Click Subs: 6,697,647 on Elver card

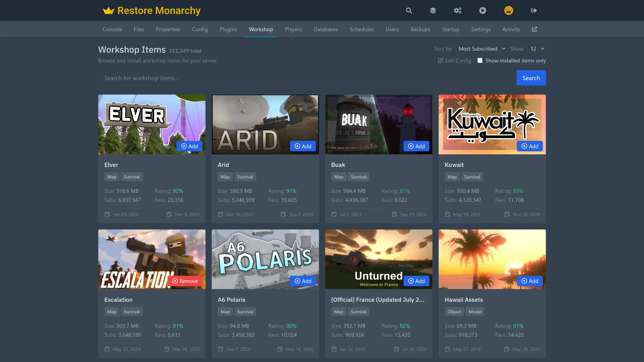[x=123, y=200]
